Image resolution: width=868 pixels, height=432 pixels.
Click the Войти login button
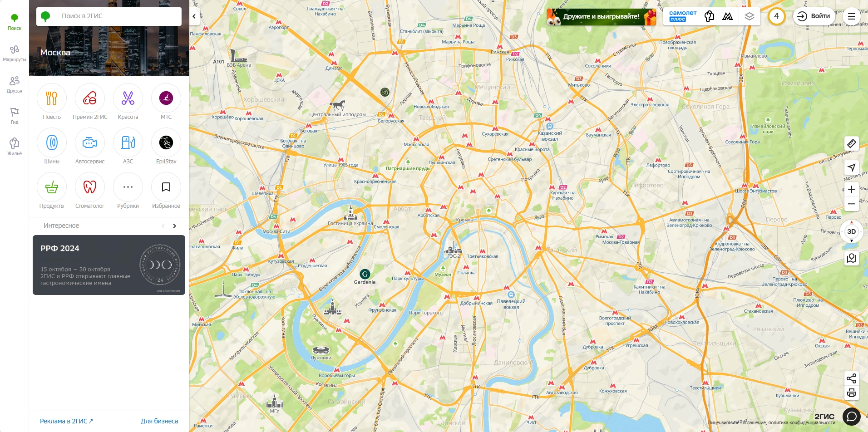click(814, 16)
